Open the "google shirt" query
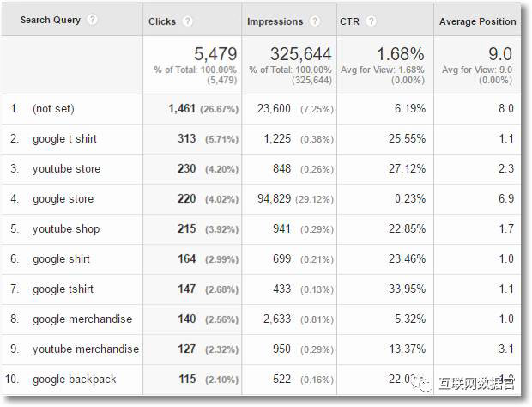The height and width of the screenshot is (407, 532). 61,259
